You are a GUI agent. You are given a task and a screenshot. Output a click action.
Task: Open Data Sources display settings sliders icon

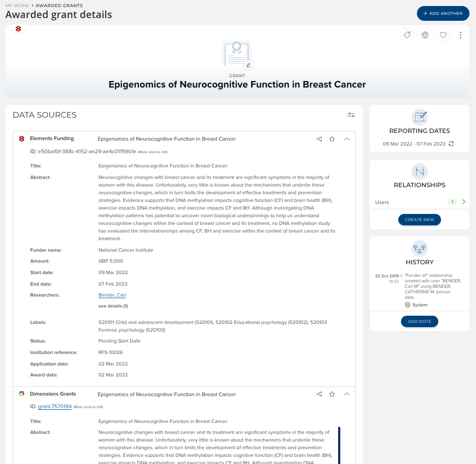(x=351, y=115)
